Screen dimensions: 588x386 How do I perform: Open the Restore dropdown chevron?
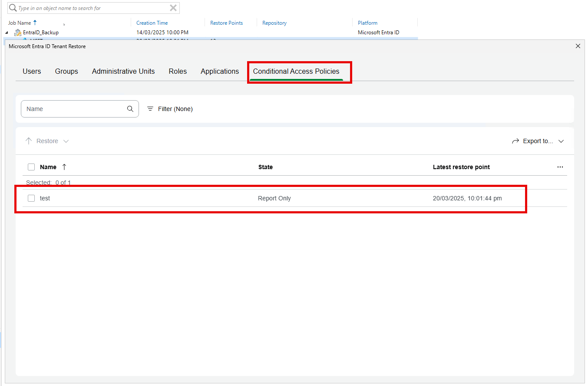point(66,141)
